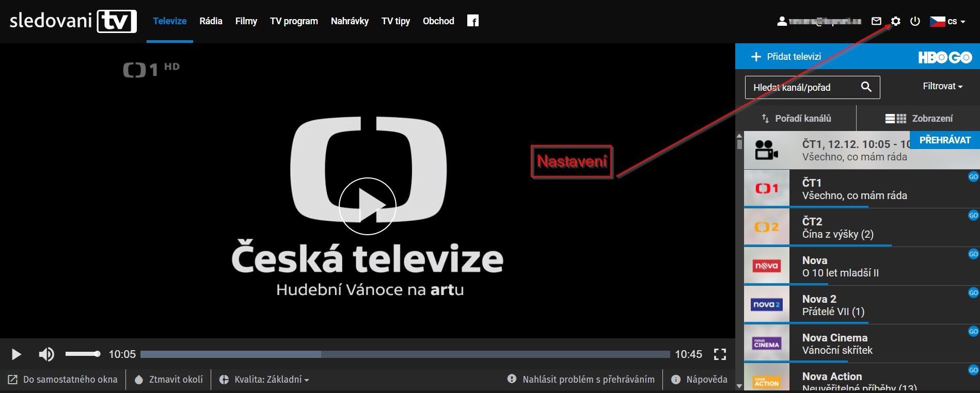The height and width of the screenshot is (393, 980).
Task: Click Pořadí kanálů sort button
Action: tap(796, 118)
